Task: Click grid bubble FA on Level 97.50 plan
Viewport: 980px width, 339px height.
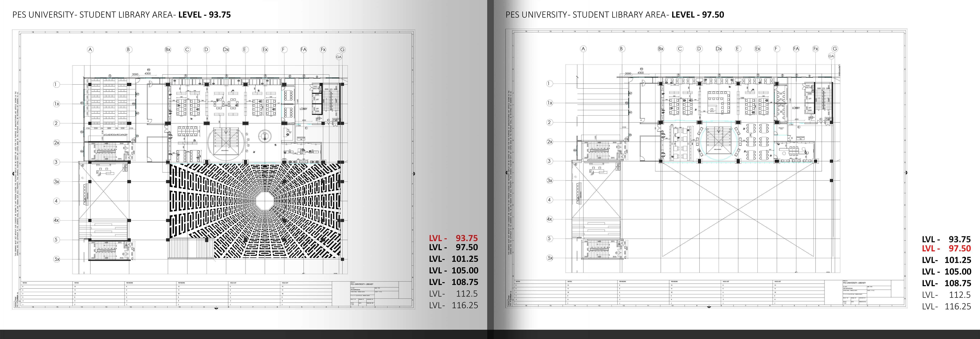Action: click(x=796, y=49)
